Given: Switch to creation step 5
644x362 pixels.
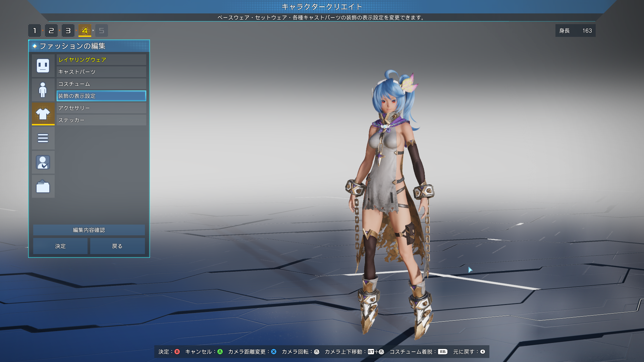Looking at the screenshot, I should coord(102,31).
